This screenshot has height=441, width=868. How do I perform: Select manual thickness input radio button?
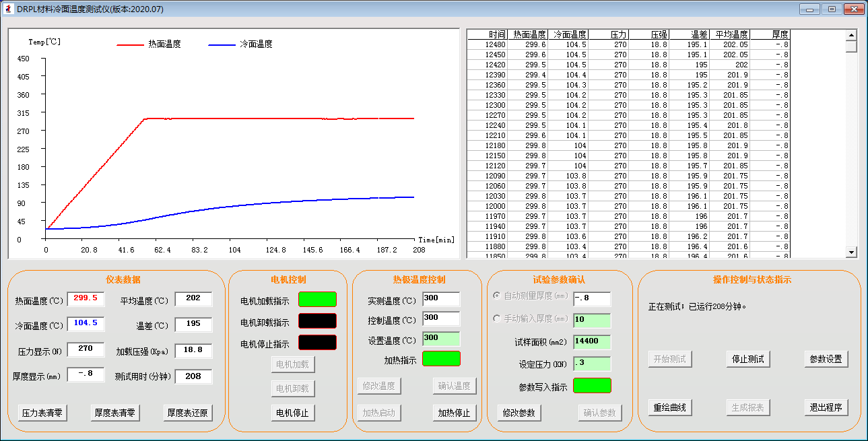(x=498, y=318)
